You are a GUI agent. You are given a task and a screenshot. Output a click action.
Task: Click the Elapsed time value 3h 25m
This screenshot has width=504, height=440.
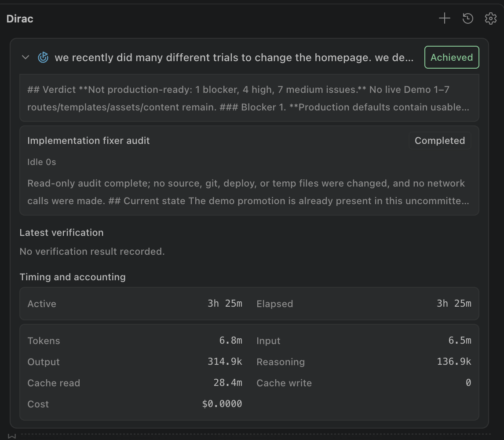(454, 304)
